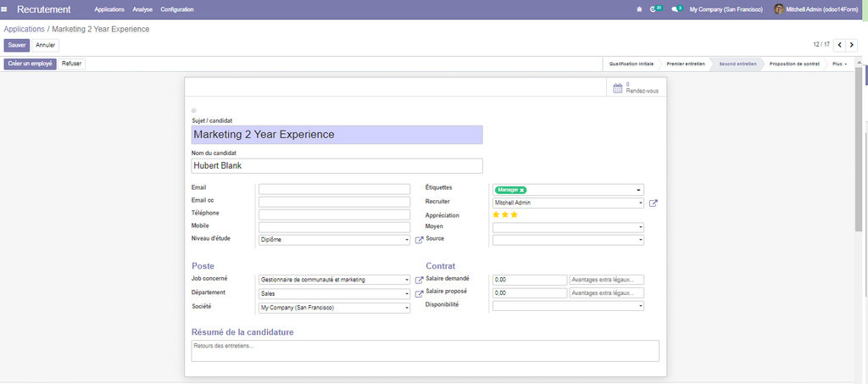
Task: Toggle the kanban state dot
Action: point(194,111)
